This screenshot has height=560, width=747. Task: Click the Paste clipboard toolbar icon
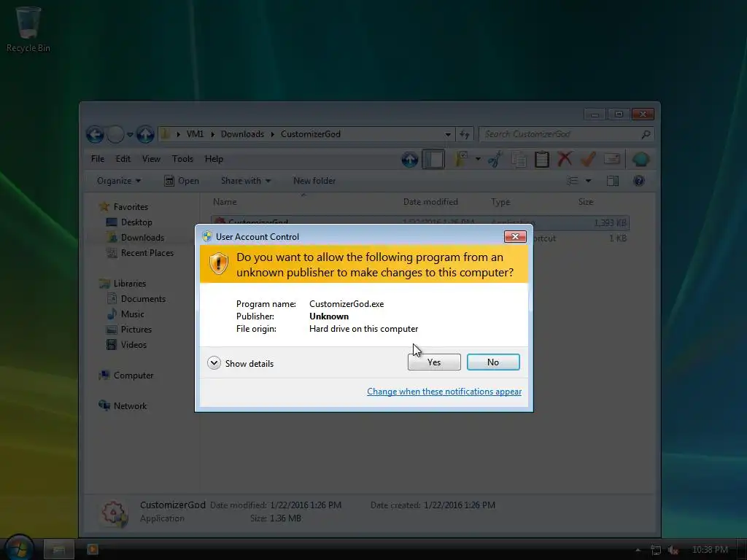[x=542, y=160]
